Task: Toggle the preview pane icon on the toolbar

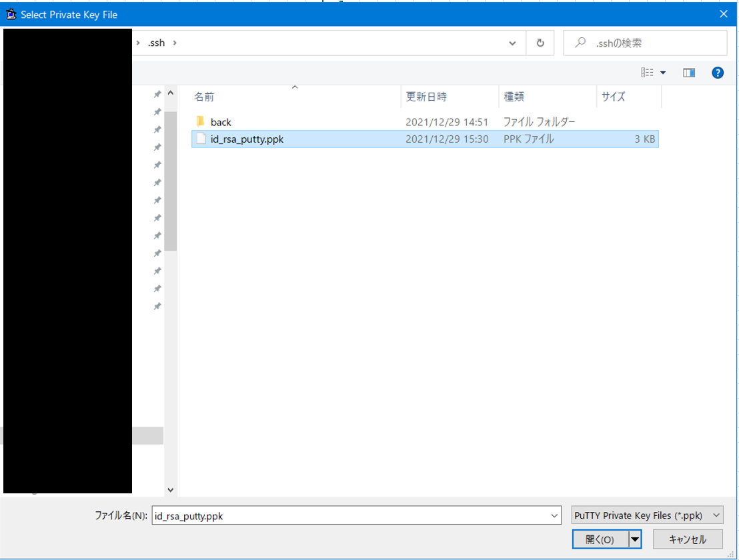Action: (x=688, y=73)
